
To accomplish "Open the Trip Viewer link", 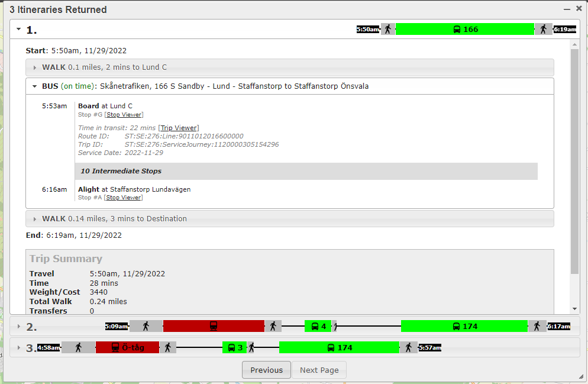I will (x=179, y=127).
